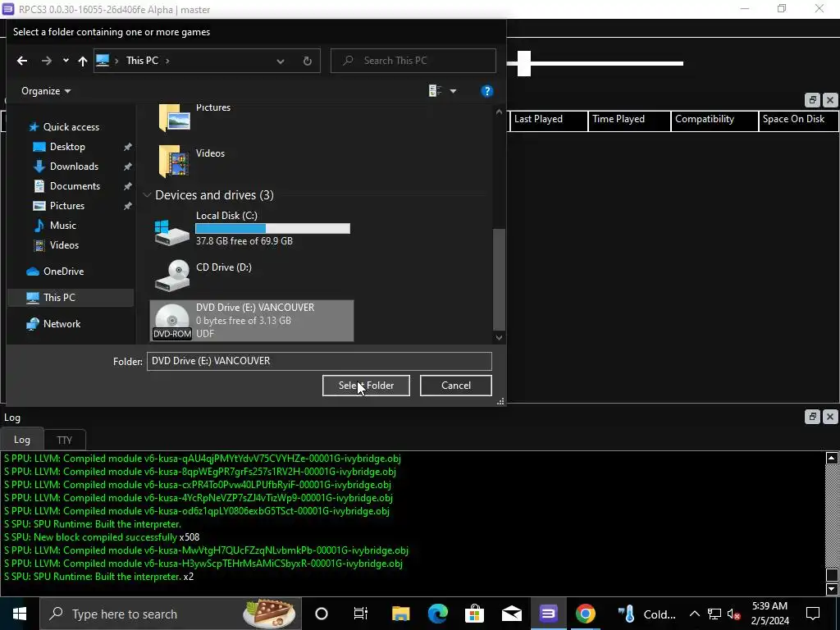The height and width of the screenshot is (630, 840).
Task: Sort game list by Last Played
Action: [548, 121]
